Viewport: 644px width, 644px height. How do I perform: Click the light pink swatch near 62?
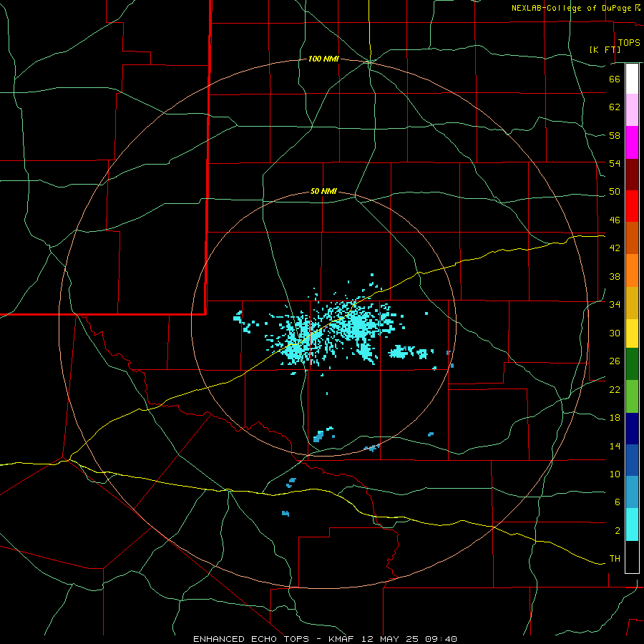tap(632, 110)
